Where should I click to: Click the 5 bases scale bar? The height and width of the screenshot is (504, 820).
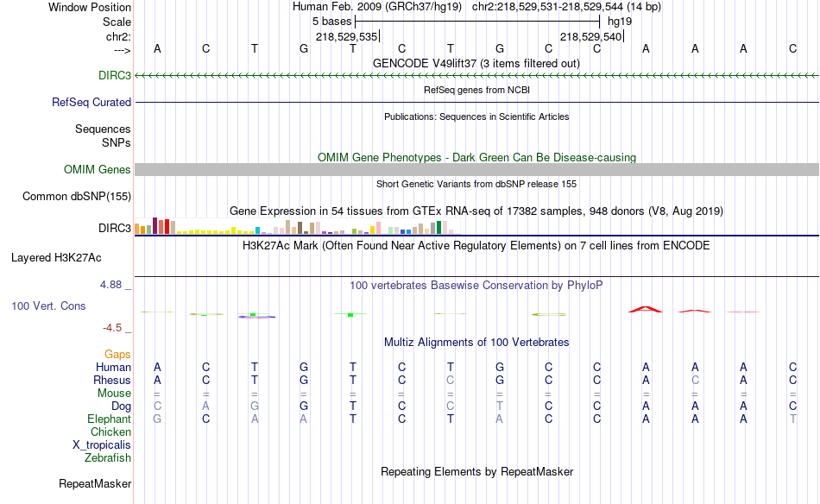[477, 22]
